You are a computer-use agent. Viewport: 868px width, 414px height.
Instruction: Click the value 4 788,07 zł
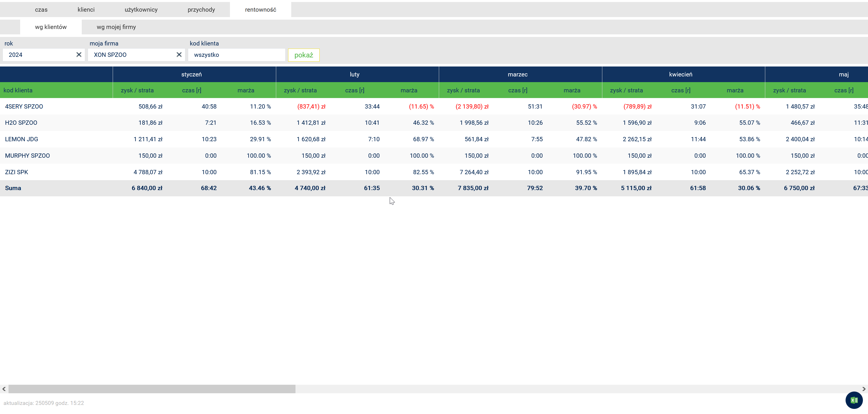tap(148, 172)
